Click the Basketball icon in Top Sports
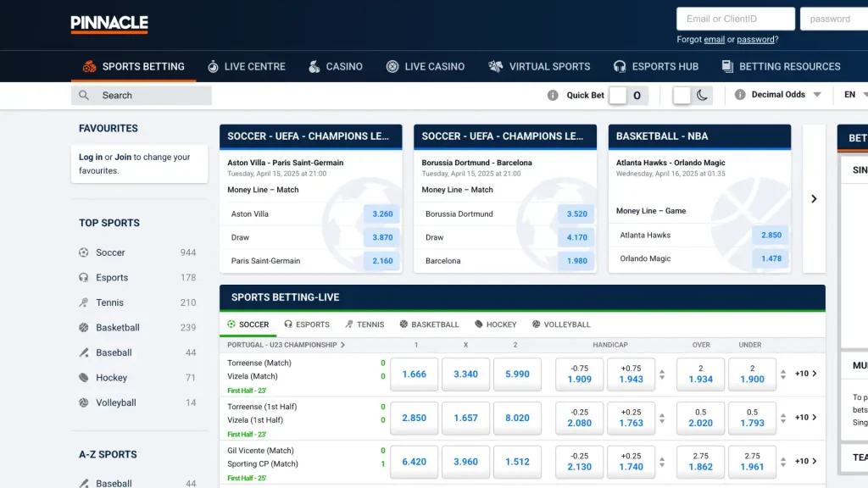The height and width of the screenshot is (488, 868). click(84, 328)
